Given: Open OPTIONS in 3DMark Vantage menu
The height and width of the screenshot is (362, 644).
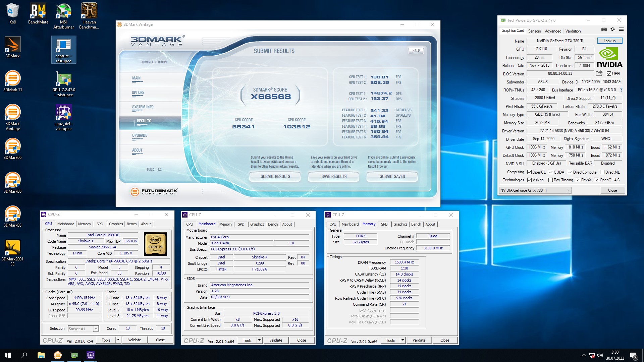Looking at the screenshot, I should [138, 93].
